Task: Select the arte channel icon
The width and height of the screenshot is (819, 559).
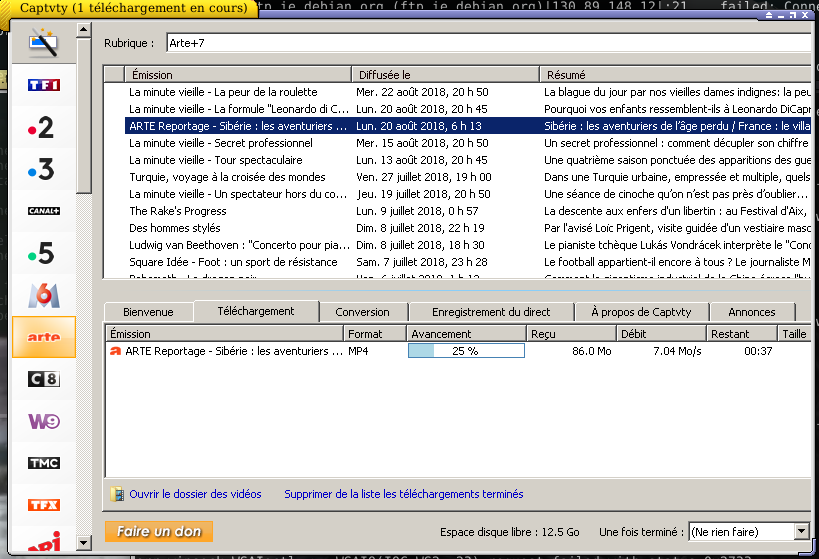Action: point(44,337)
